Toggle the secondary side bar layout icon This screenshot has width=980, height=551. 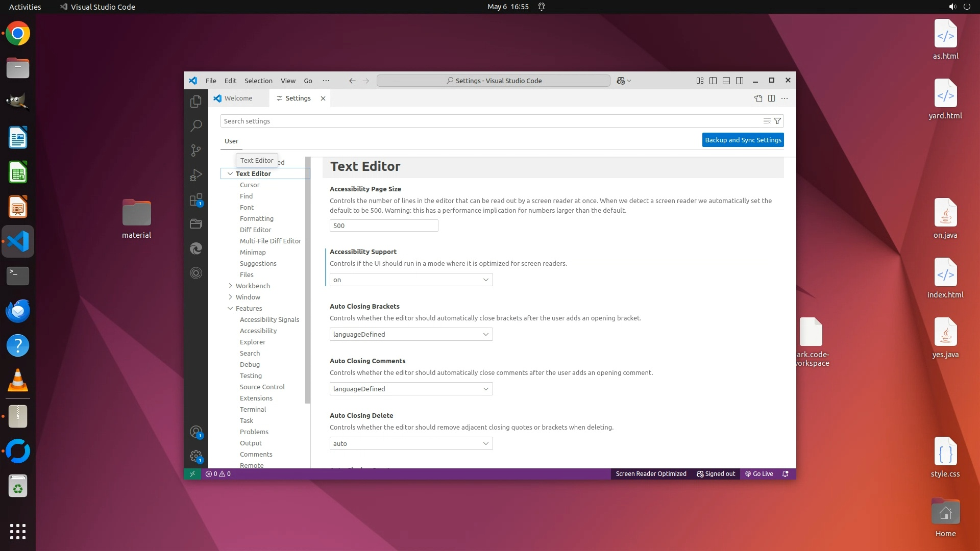coord(740,81)
